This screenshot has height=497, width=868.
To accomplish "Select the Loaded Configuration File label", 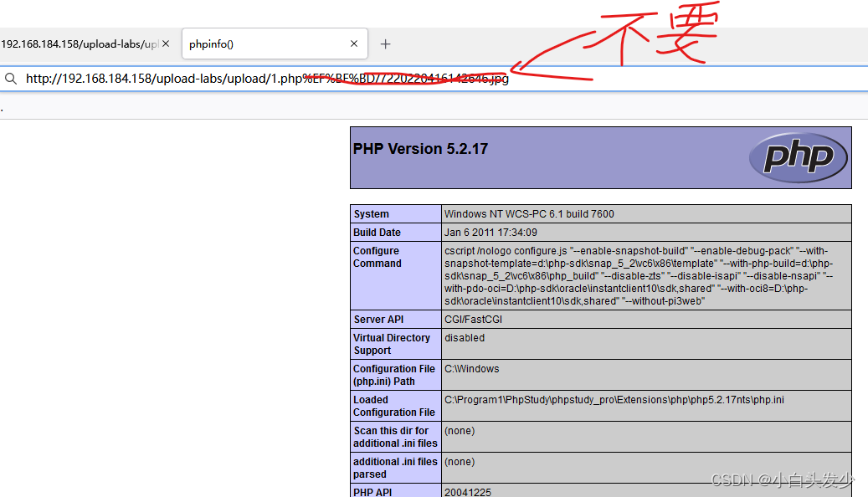I will coord(393,406).
